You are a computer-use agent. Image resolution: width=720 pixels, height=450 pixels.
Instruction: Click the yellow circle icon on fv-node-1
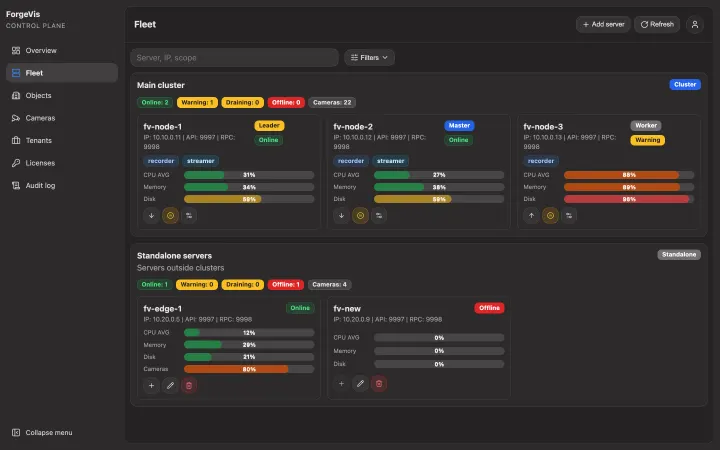click(x=170, y=215)
